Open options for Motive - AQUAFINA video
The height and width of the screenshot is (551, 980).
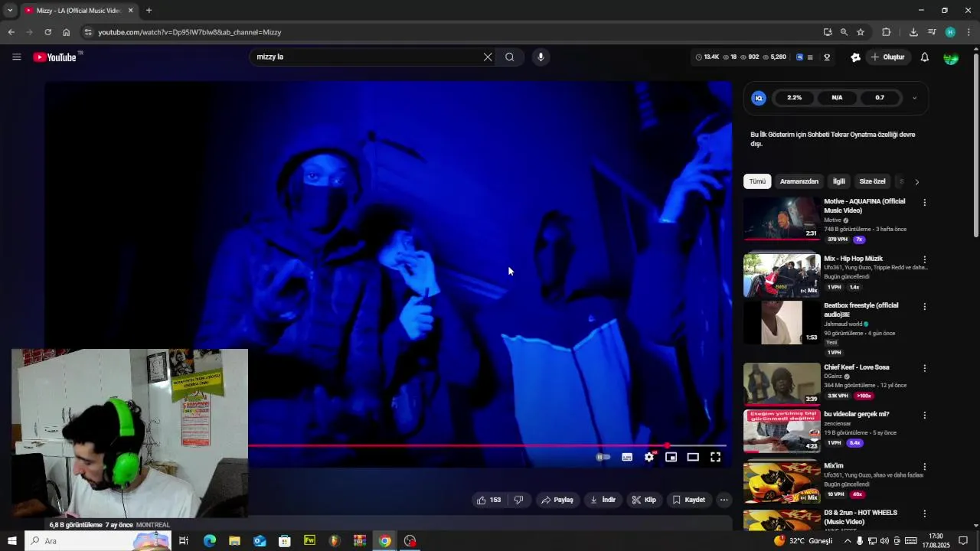[x=924, y=203]
